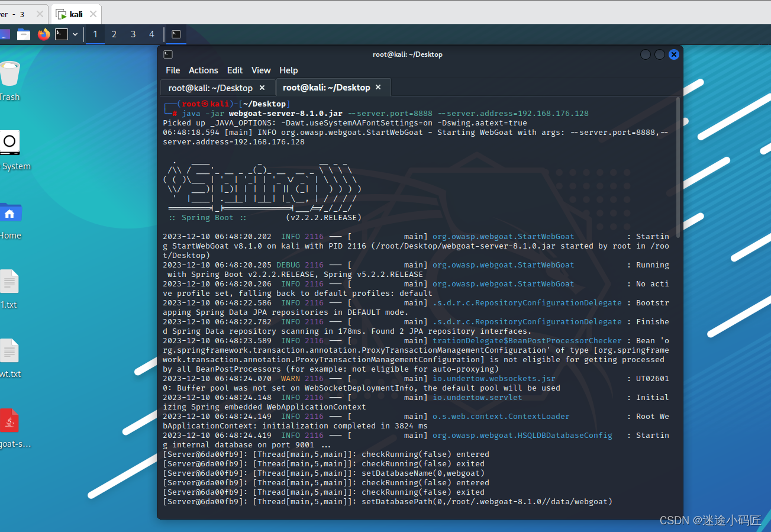Image resolution: width=771 pixels, height=532 pixels.
Task: Click the terminal window title icon
Action: pos(168,54)
